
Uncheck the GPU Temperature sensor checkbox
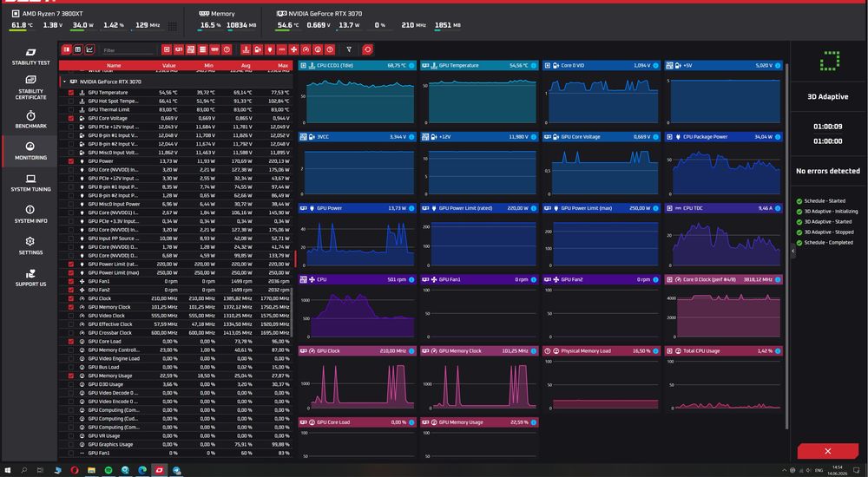pyautogui.click(x=71, y=93)
